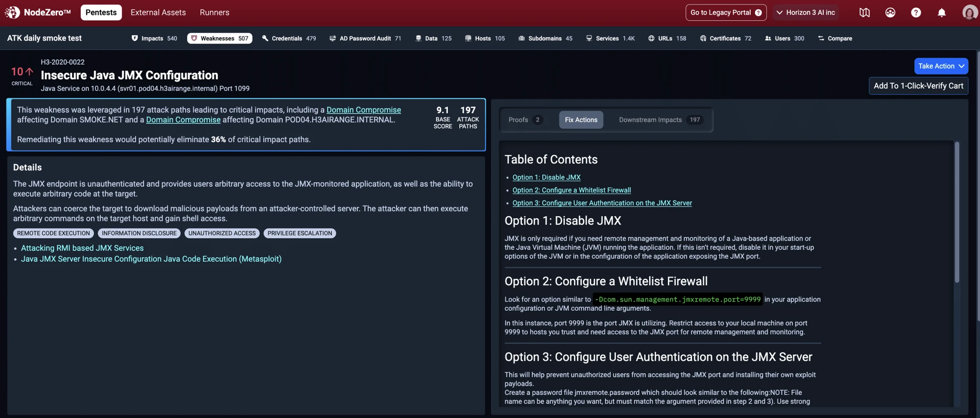The width and height of the screenshot is (980, 418).
Task: Jump to Option 2 Whitelist Firewall link
Action: [571, 190]
